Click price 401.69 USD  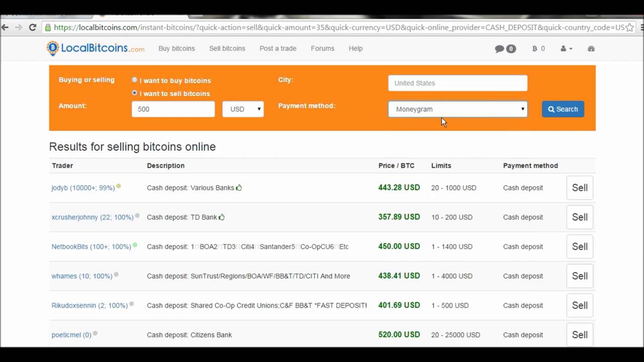coord(399,305)
